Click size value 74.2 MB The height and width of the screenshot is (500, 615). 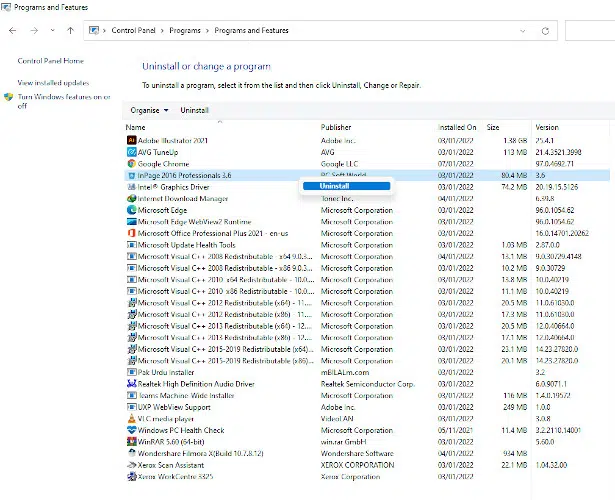(514, 187)
